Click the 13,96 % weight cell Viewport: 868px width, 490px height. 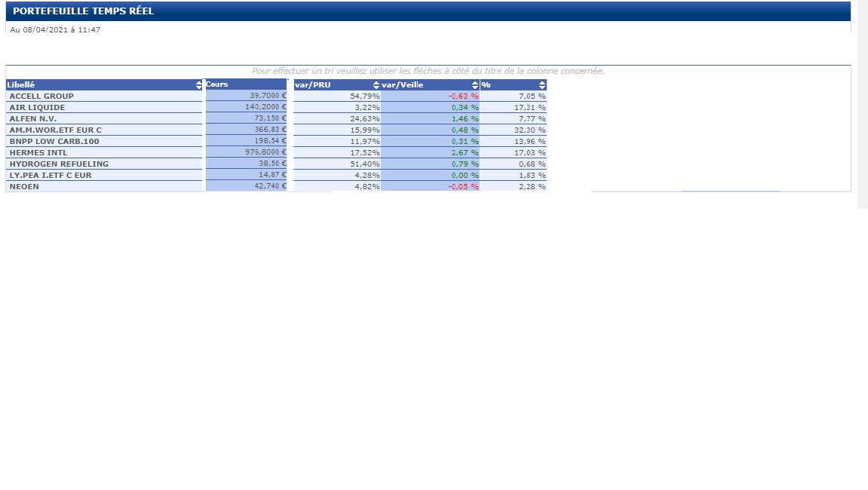(x=513, y=141)
